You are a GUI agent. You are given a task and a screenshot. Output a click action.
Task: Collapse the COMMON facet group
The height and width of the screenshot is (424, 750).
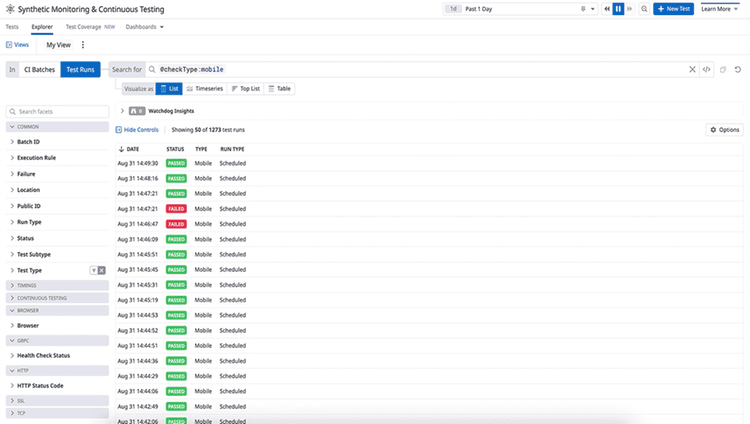[x=57, y=127]
